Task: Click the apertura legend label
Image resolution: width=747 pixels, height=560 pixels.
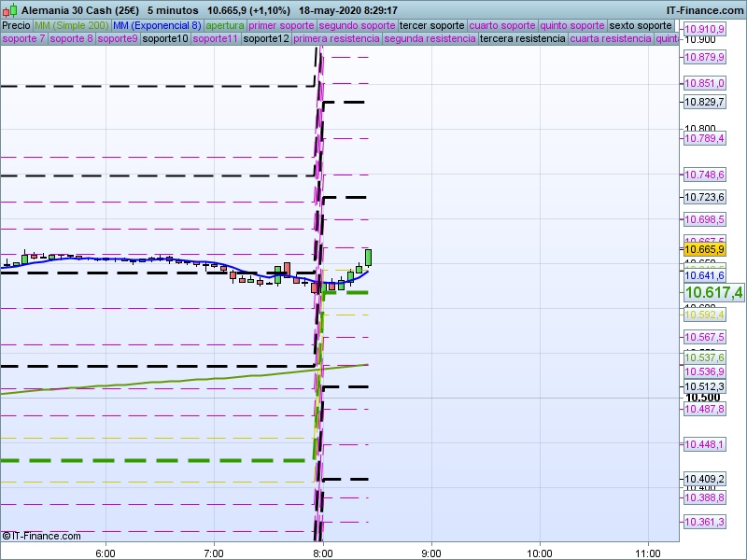Action: tap(225, 25)
